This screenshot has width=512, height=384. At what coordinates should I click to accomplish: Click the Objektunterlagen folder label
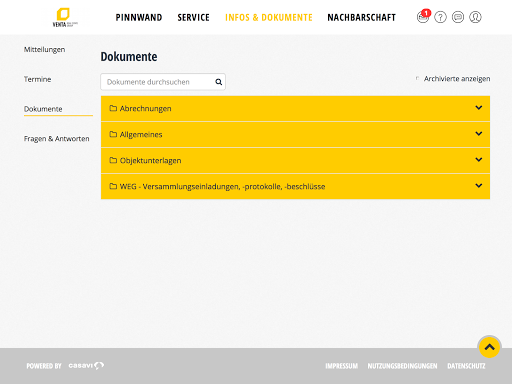tap(150, 161)
